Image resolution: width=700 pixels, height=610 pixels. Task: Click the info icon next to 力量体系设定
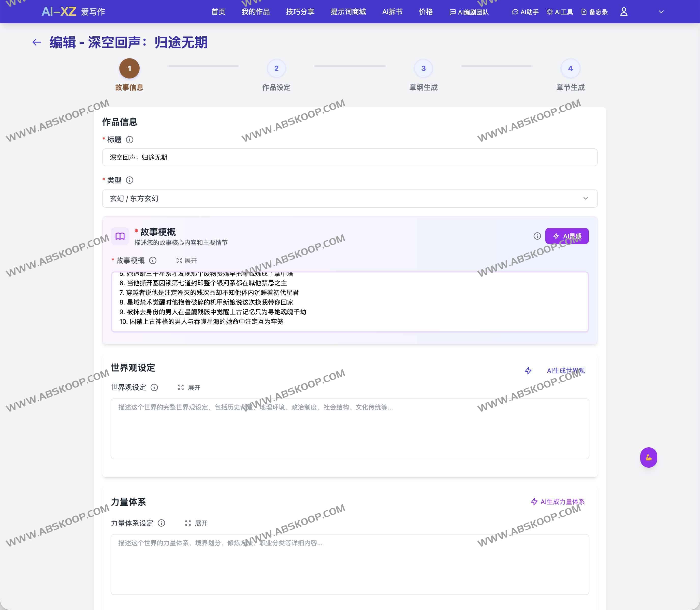pos(162,523)
